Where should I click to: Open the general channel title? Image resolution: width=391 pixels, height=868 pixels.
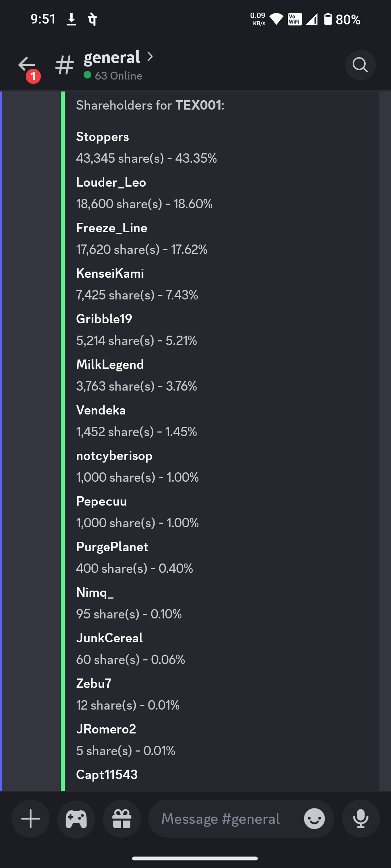pyautogui.click(x=112, y=58)
